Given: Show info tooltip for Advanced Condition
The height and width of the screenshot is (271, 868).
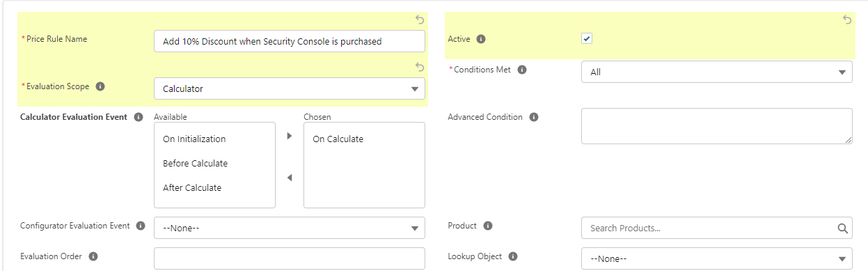Looking at the screenshot, I should 534,117.
